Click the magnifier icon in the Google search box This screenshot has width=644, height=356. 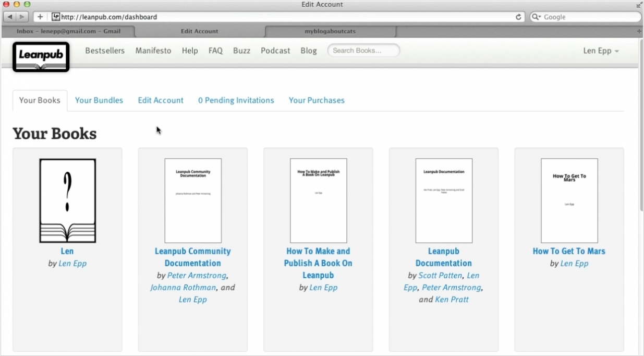tap(537, 17)
